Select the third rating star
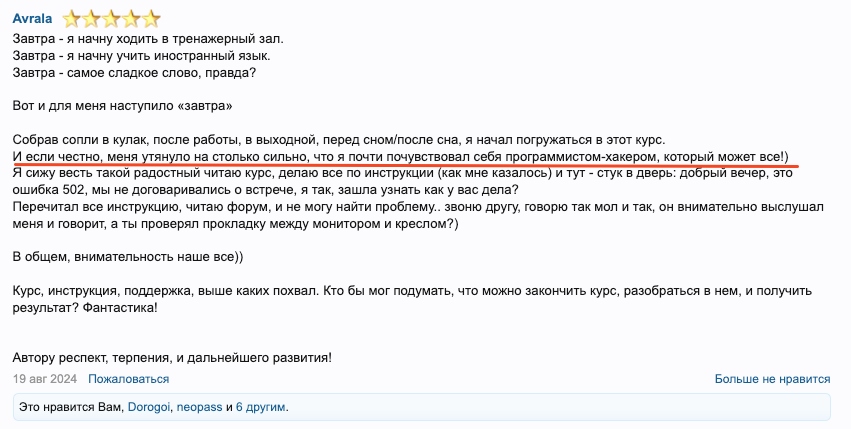 click(x=111, y=20)
